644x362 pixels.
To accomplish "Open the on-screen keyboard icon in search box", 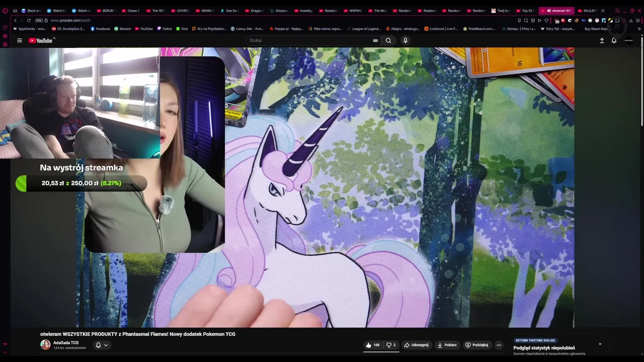I will [375, 40].
